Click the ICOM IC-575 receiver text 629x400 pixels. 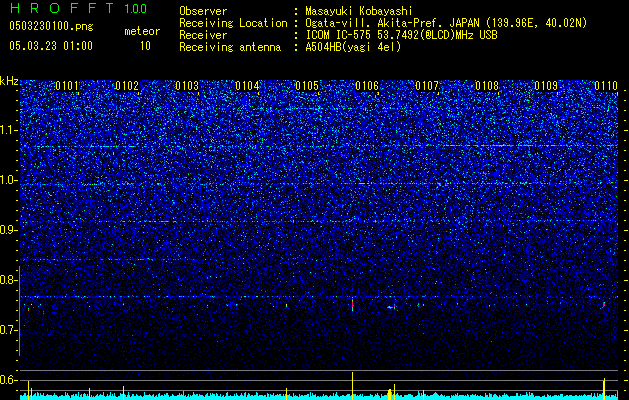coord(401,35)
